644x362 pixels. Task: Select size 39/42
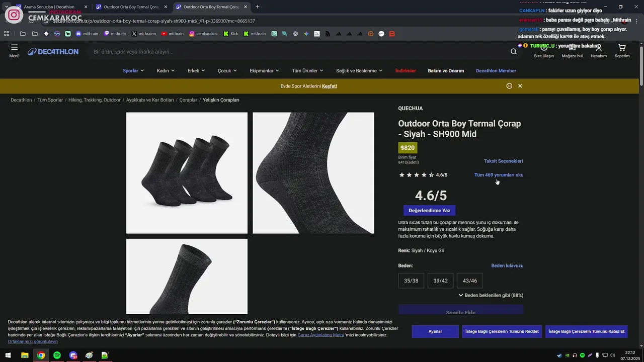tap(440, 281)
